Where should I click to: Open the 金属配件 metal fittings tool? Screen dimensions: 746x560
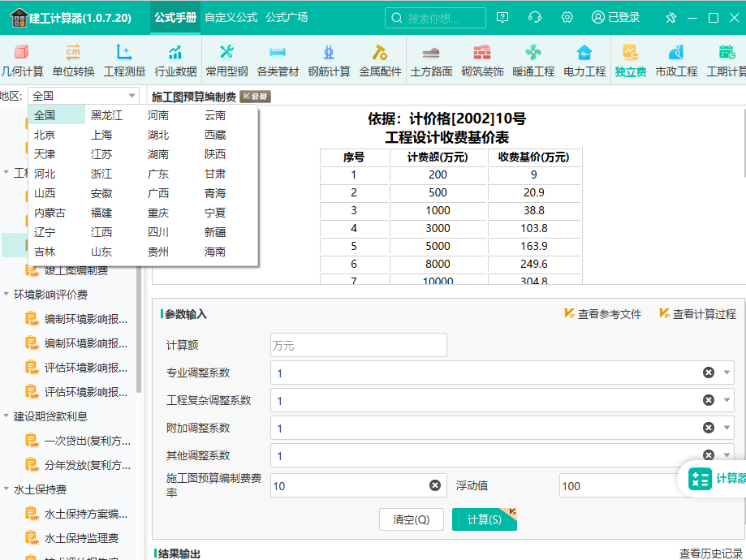pyautogui.click(x=380, y=60)
